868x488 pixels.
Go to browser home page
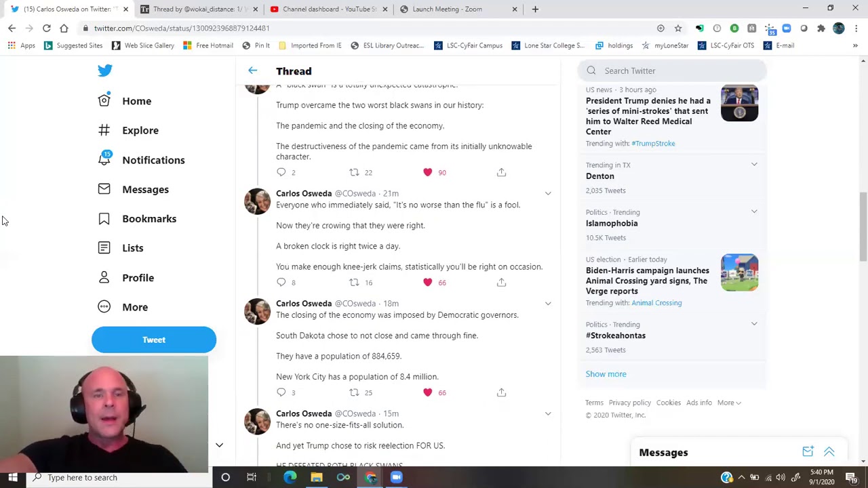coord(64,28)
